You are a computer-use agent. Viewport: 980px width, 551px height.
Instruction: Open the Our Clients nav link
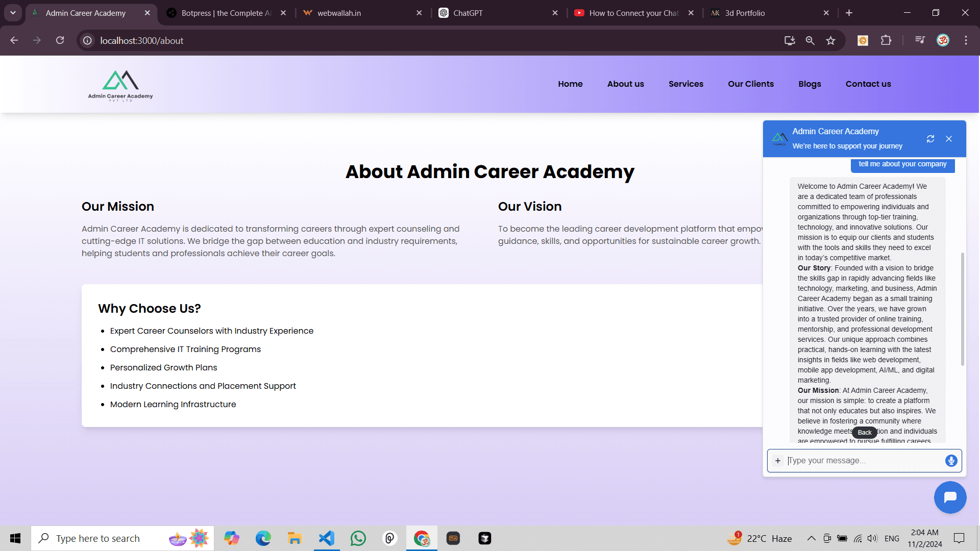tap(751, 84)
